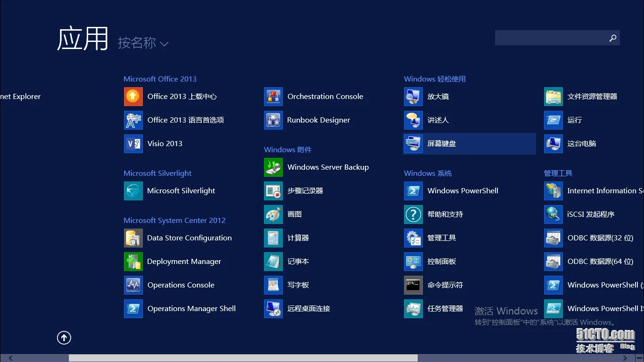
Task: Open 控制面板 control panel icon
Action: (413, 262)
